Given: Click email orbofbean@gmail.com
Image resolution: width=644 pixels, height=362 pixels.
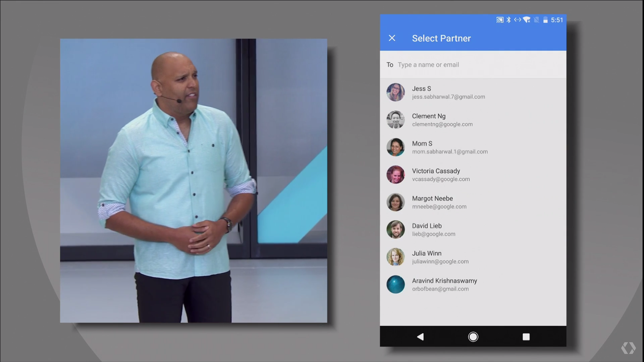Looking at the screenshot, I should pyautogui.click(x=440, y=289).
